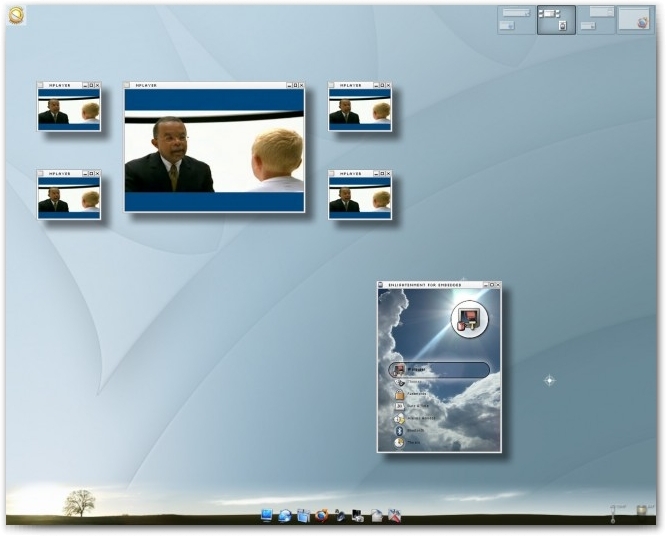The image size is (666, 536).
Task: Select the top-left small MPlayer window
Action: [69, 110]
